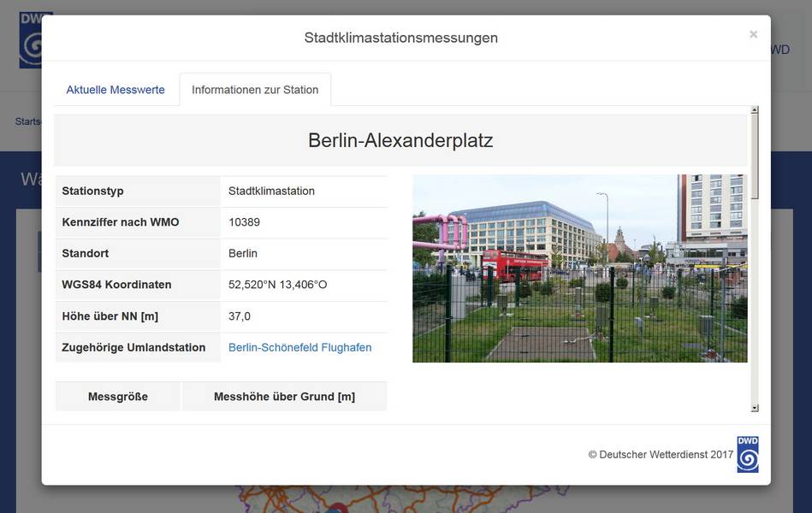Click the scrollbar down arrow
The width and height of the screenshot is (812, 513).
pos(755,408)
